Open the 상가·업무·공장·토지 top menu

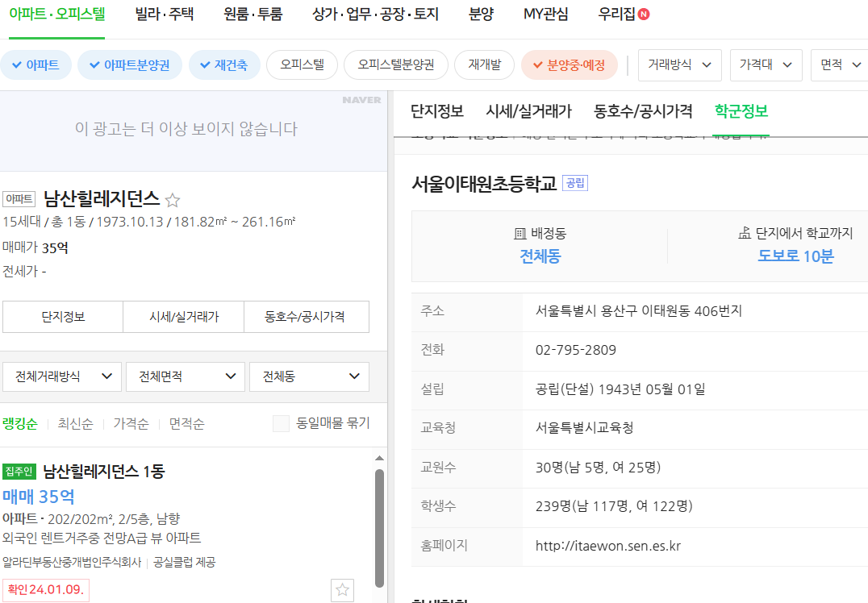click(375, 15)
